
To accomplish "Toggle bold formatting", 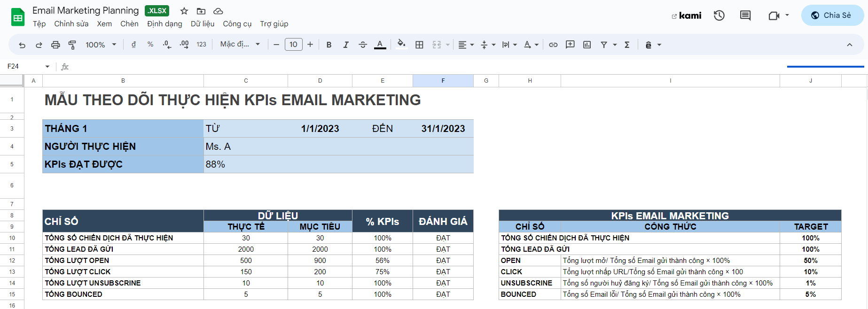I will pyautogui.click(x=329, y=45).
